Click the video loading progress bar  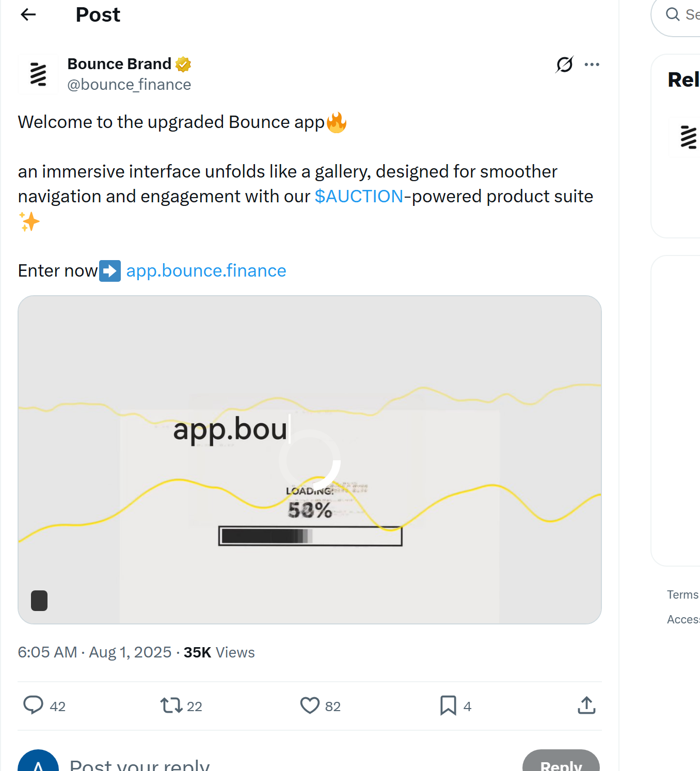tap(310, 536)
